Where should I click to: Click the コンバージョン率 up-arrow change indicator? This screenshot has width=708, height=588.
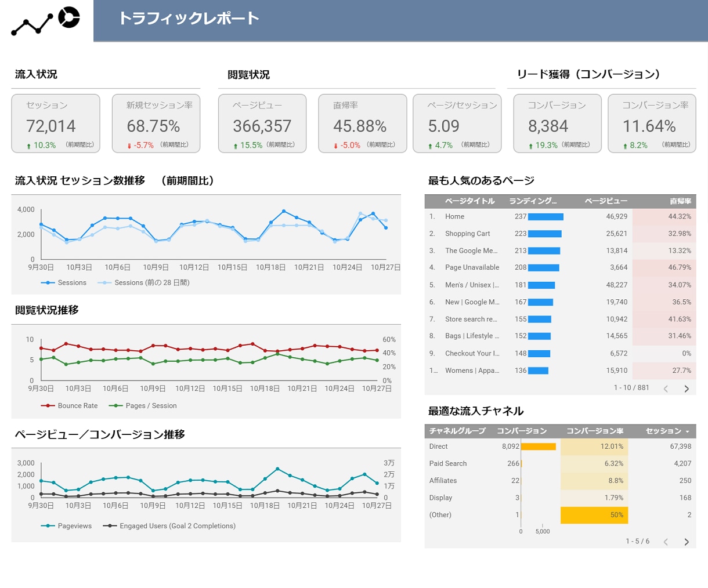(x=625, y=146)
